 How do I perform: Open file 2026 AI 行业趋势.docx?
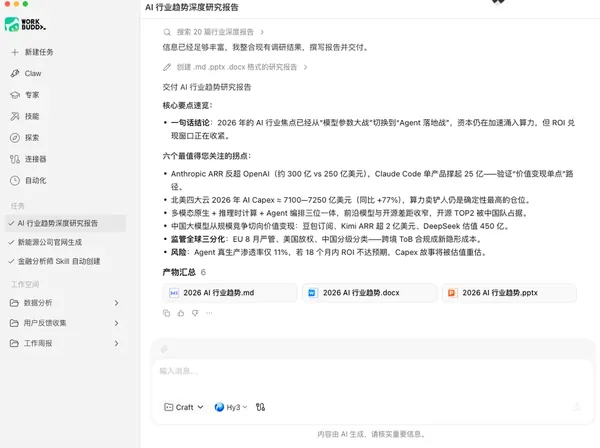(x=369, y=293)
